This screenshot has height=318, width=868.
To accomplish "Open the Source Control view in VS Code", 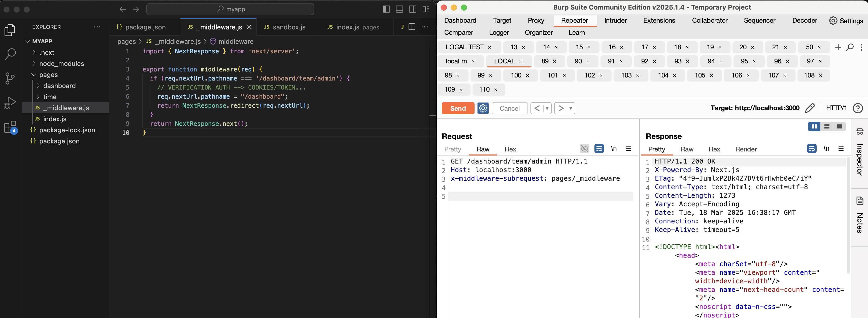I will 10,78.
